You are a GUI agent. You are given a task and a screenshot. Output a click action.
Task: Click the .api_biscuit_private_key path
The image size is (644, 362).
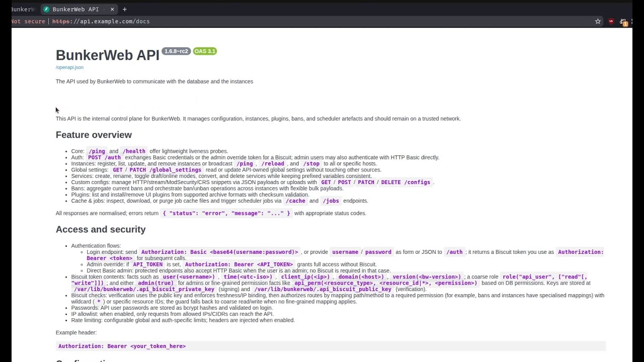(144, 290)
